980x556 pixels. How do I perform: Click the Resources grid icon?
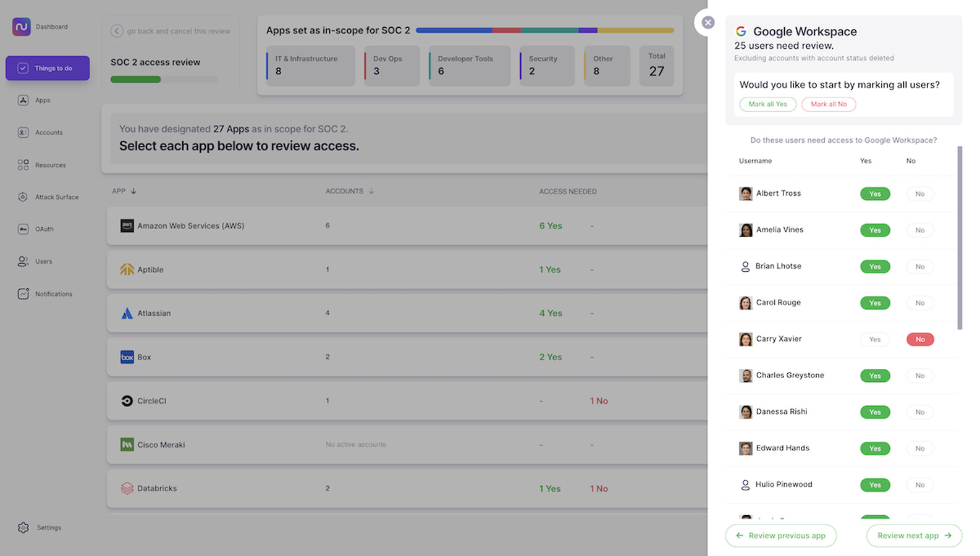coord(23,165)
